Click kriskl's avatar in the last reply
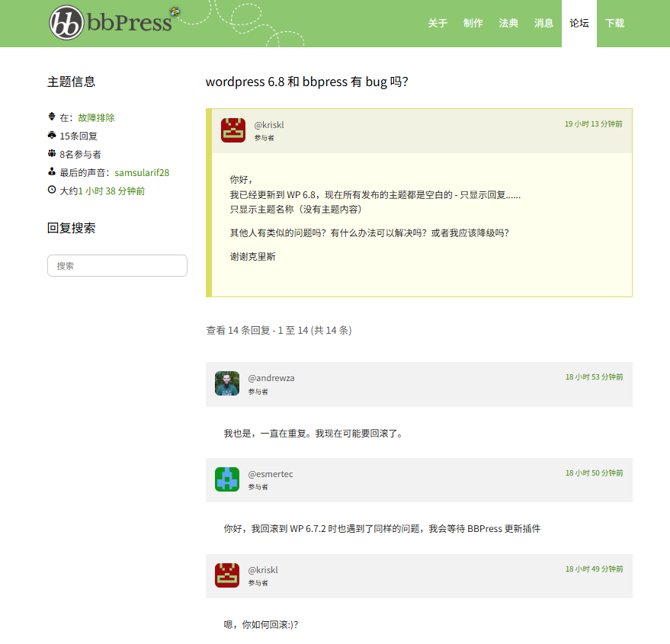670x644 pixels. click(x=227, y=575)
